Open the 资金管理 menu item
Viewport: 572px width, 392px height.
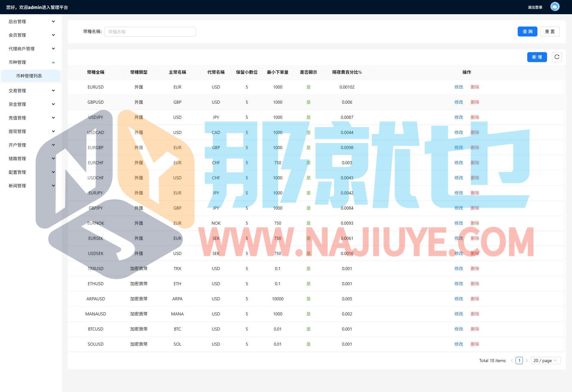31,104
